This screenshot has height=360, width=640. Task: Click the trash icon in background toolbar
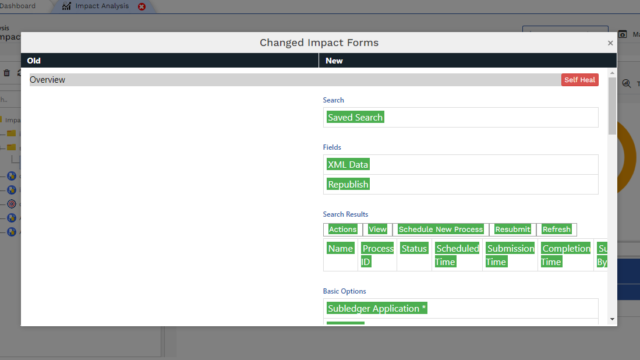[7, 73]
